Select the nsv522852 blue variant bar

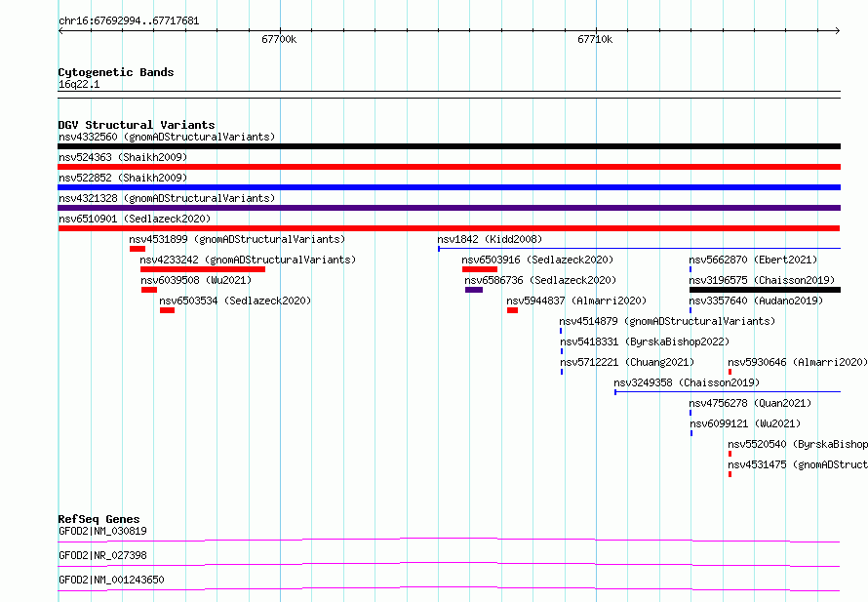449,187
